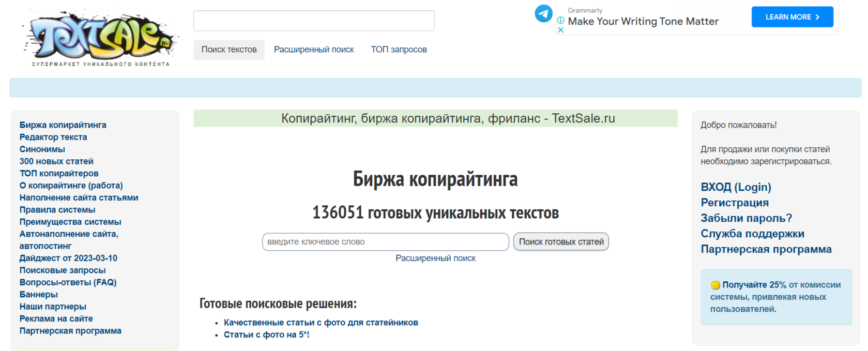Open the Telegram icon link

click(x=543, y=13)
